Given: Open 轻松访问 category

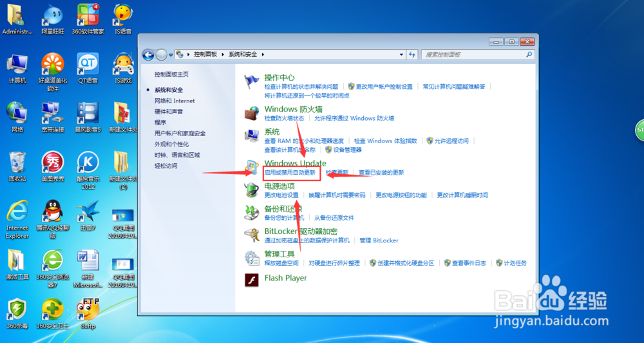Looking at the screenshot, I should [166, 166].
